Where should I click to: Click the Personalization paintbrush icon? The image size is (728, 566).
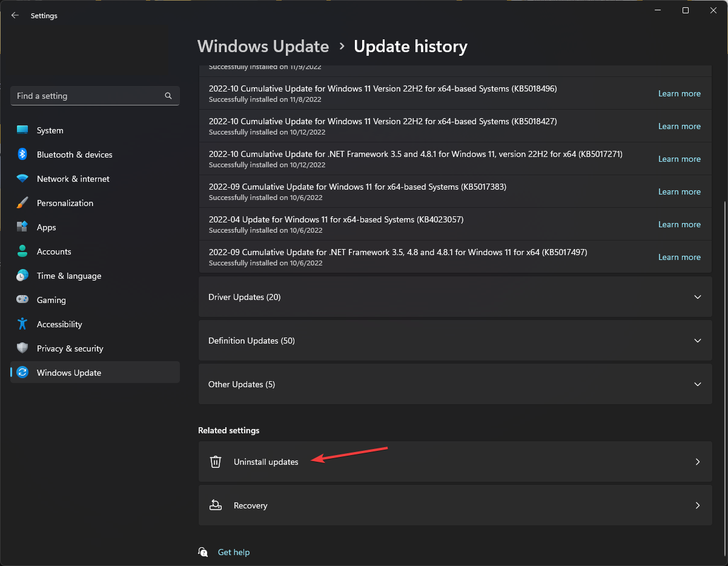[x=22, y=203]
